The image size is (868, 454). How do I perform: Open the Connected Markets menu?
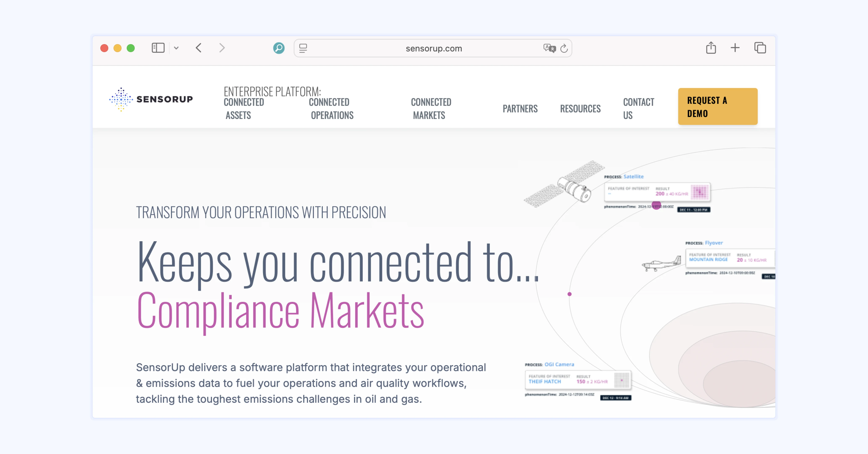[431, 108]
